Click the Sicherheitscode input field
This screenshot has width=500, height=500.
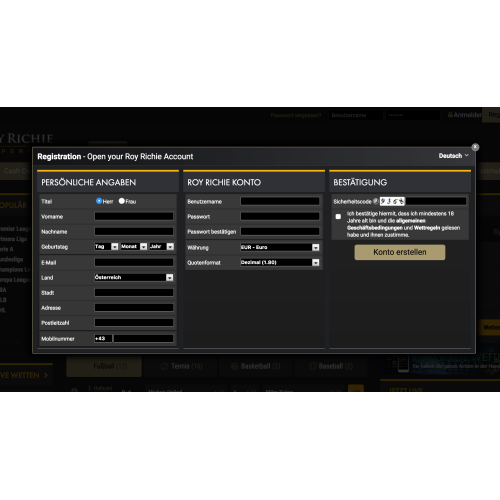[x=436, y=201]
